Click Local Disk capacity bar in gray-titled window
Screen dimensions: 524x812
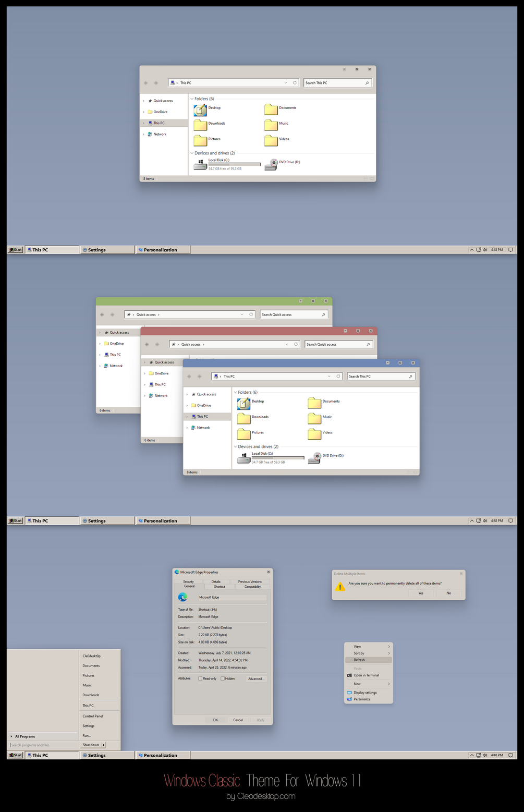coord(234,164)
